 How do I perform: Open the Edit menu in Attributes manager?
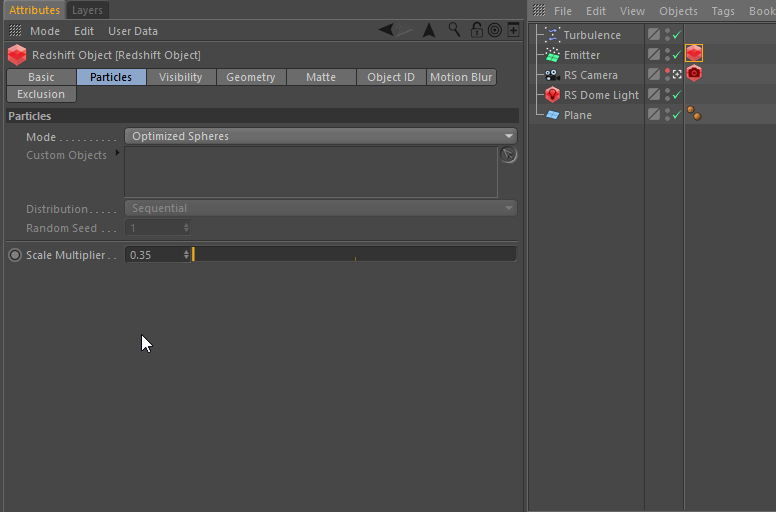tap(84, 31)
